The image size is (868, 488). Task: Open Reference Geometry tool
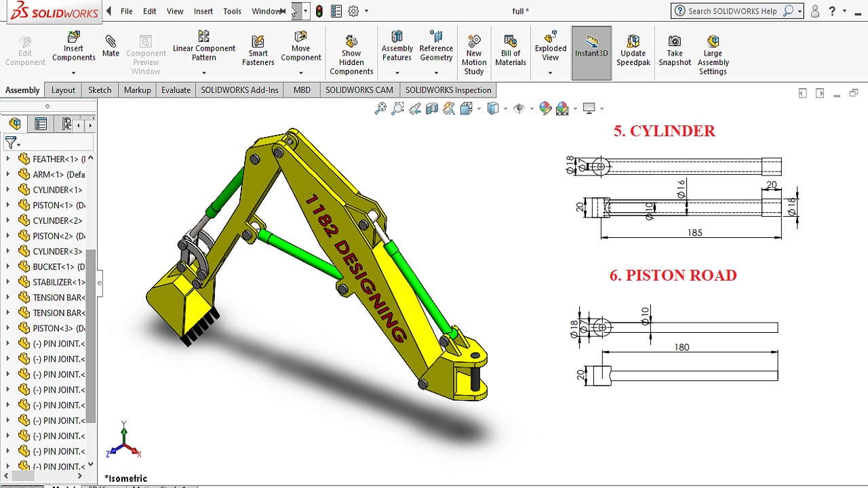tap(436, 46)
